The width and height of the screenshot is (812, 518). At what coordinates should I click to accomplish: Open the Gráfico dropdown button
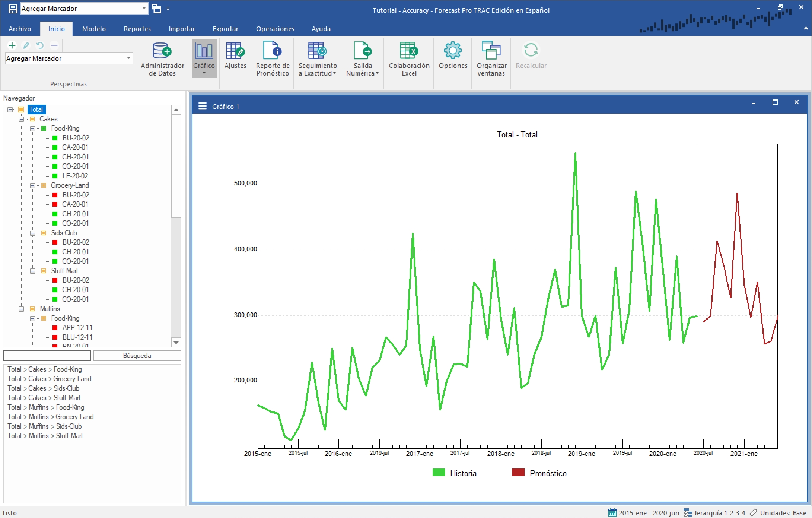pyautogui.click(x=204, y=73)
